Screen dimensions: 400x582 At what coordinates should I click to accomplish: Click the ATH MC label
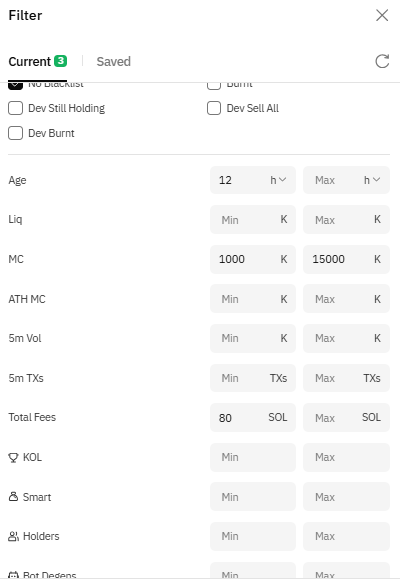[27, 299]
